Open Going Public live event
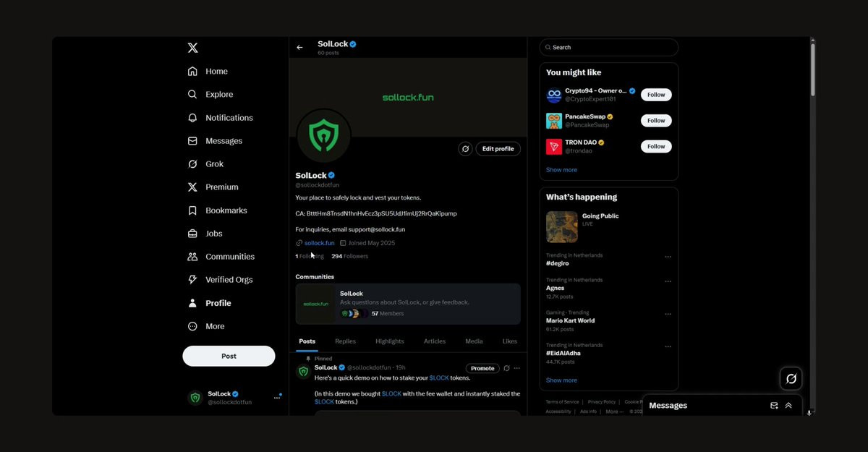 609,226
